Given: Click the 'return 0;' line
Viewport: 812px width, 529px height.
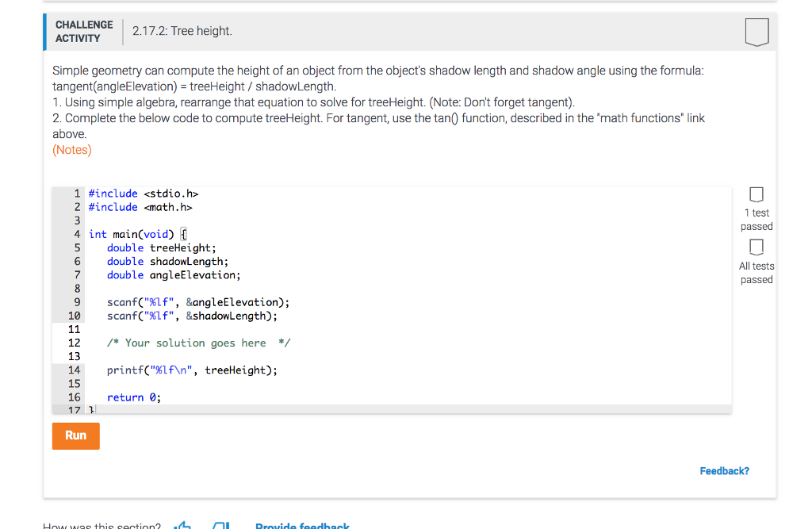Looking at the screenshot, I should (x=134, y=397).
